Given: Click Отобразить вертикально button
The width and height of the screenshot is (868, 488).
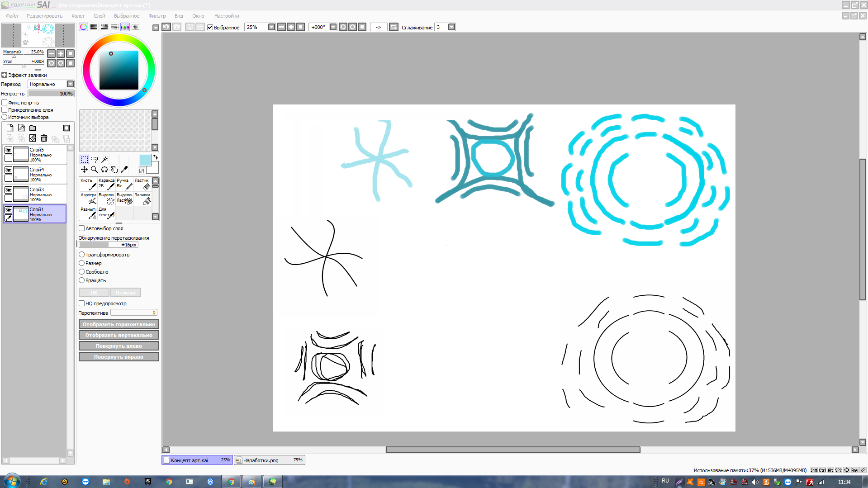Looking at the screenshot, I should (x=119, y=335).
